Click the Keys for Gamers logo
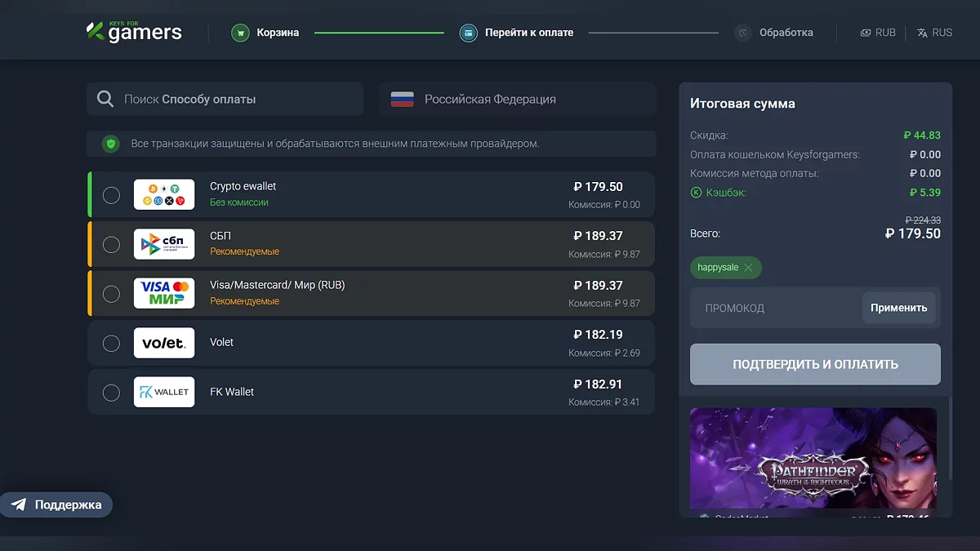 click(134, 33)
